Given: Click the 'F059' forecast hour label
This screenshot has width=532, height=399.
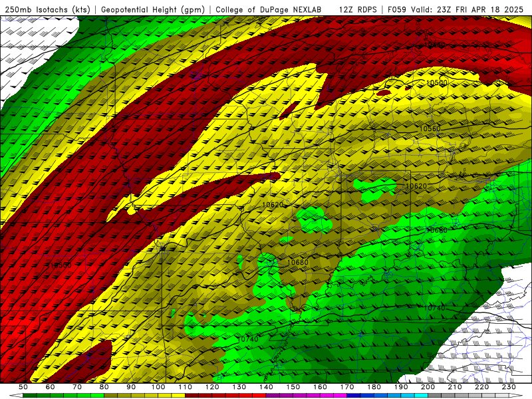Looking at the screenshot, I should pos(396,9).
